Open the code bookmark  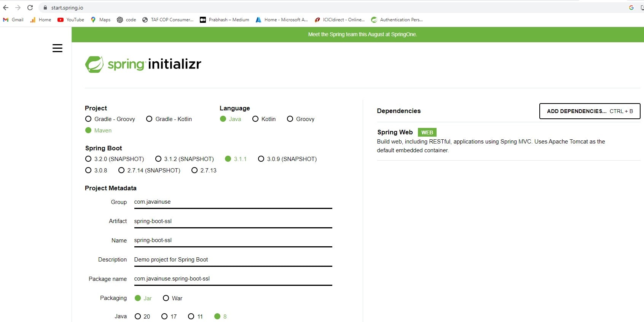point(126,20)
